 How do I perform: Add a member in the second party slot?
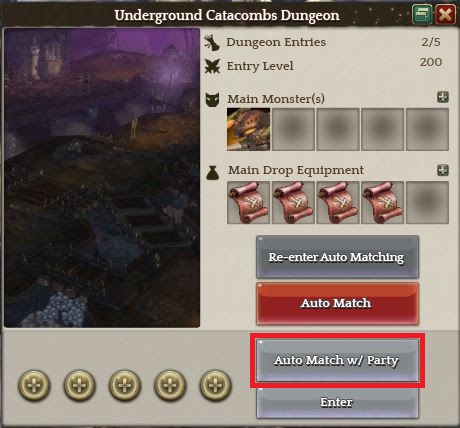tap(79, 385)
